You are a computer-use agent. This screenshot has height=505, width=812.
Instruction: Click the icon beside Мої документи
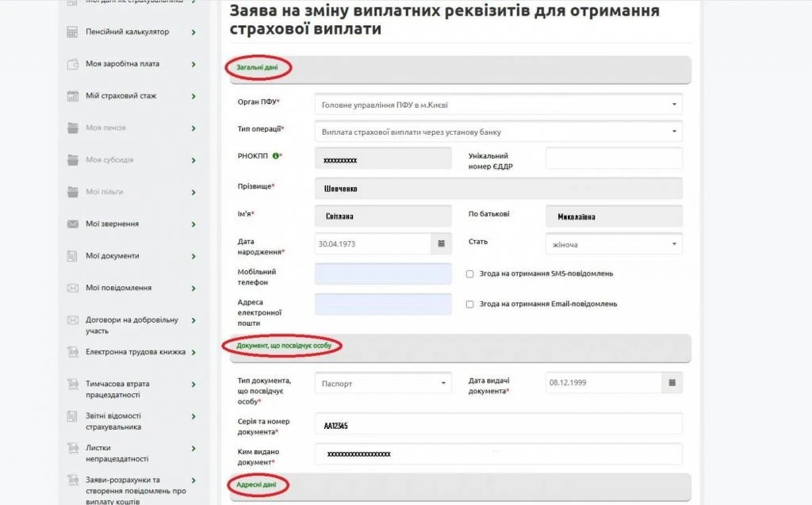click(x=73, y=256)
